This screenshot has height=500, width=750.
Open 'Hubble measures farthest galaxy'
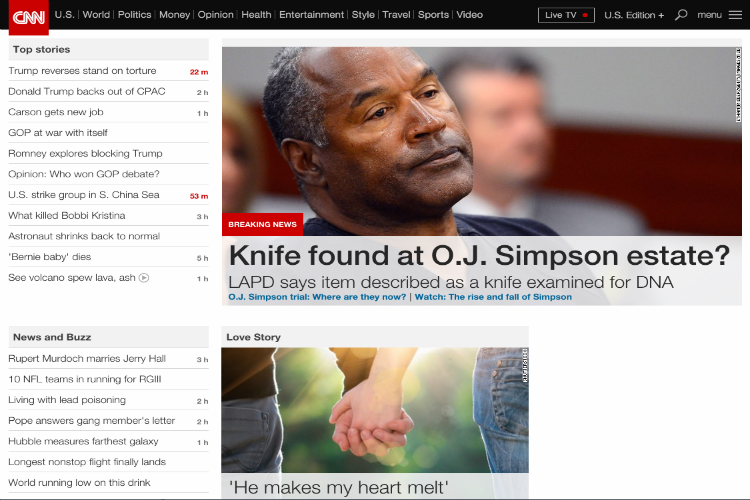[x=83, y=441]
